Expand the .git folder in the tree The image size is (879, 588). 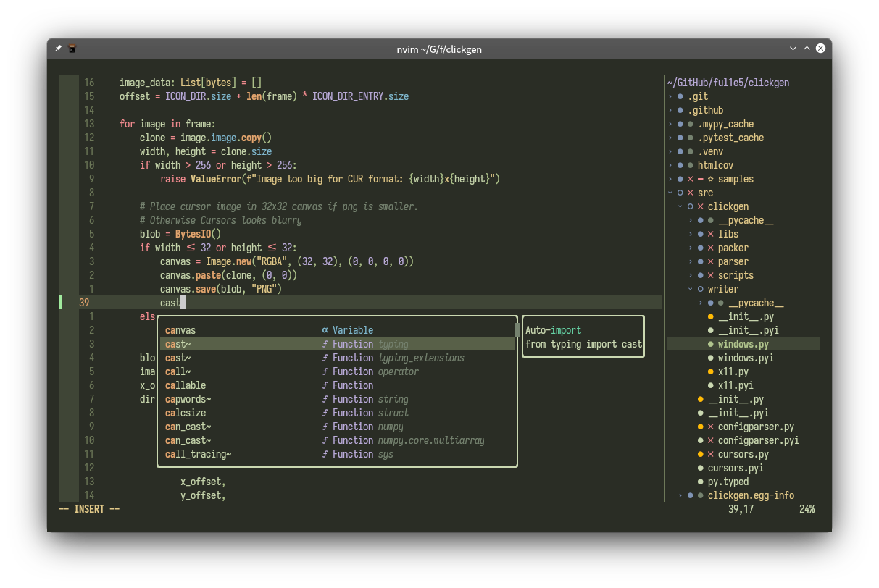click(671, 96)
